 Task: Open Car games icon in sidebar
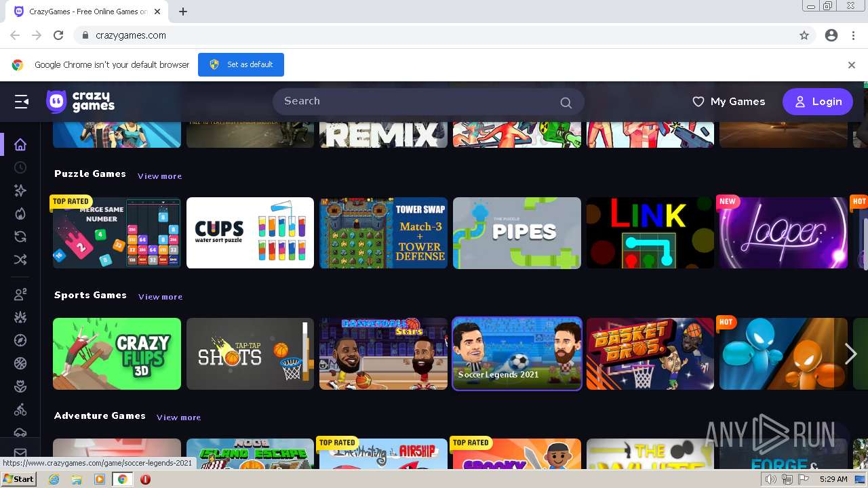(20, 432)
